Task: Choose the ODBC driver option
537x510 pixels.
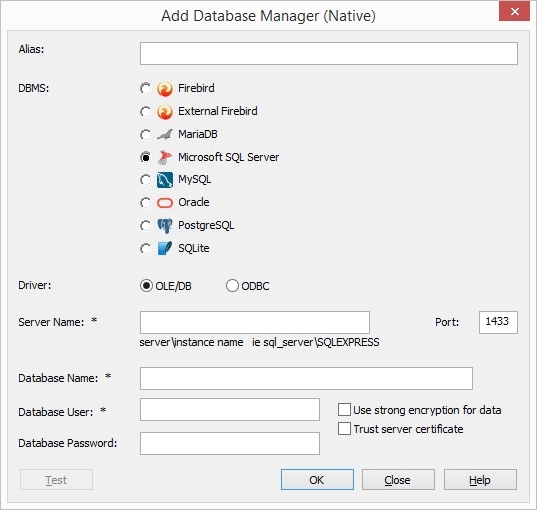Action: (232, 285)
